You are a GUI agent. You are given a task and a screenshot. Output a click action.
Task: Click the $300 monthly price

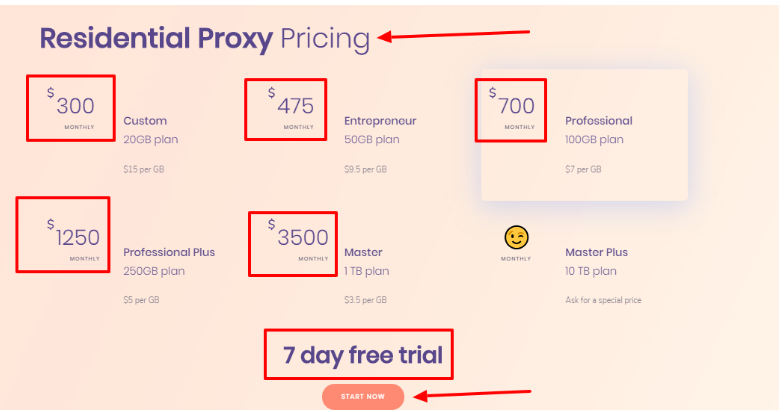(74, 106)
